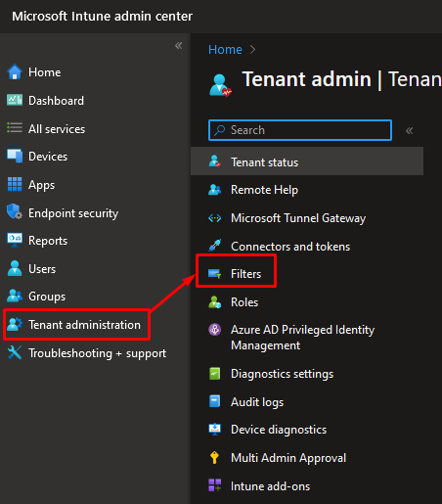Select Tenant status menu entry
The height and width of the screenshot is (504, 442).
307,161
